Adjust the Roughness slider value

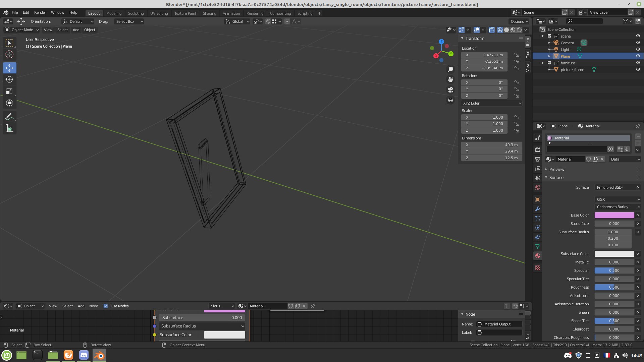point(614,287)
